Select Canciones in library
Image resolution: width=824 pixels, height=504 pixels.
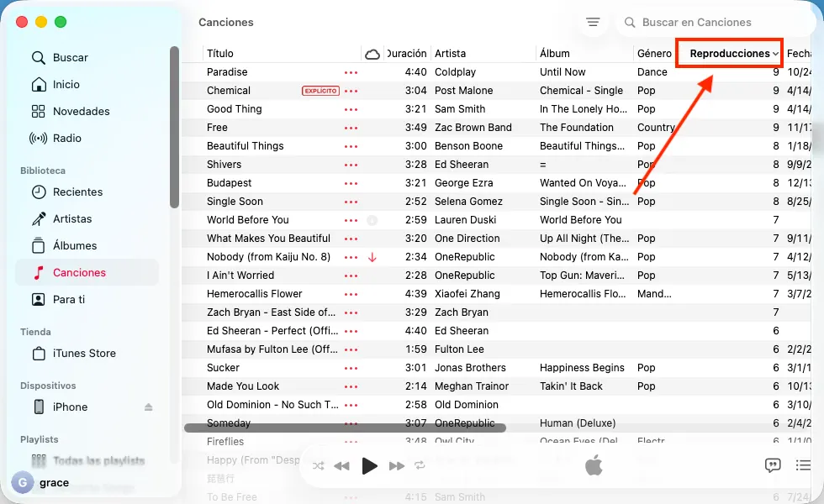click(87, 272)
